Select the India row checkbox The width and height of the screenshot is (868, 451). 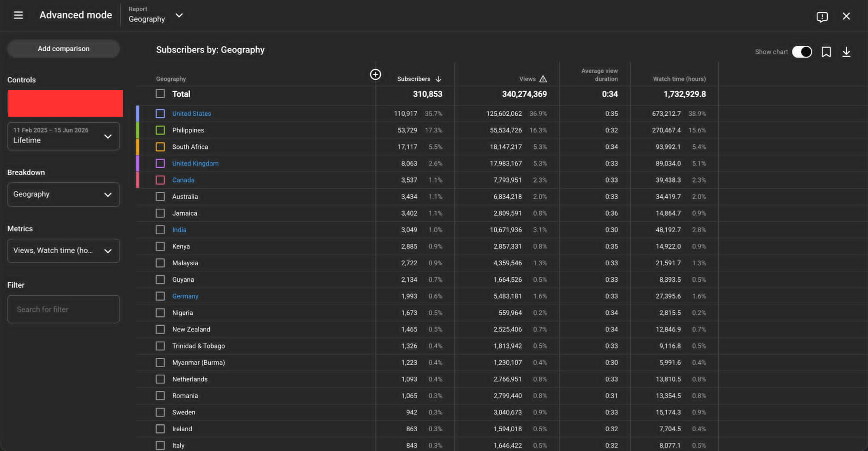click(160, 230)
